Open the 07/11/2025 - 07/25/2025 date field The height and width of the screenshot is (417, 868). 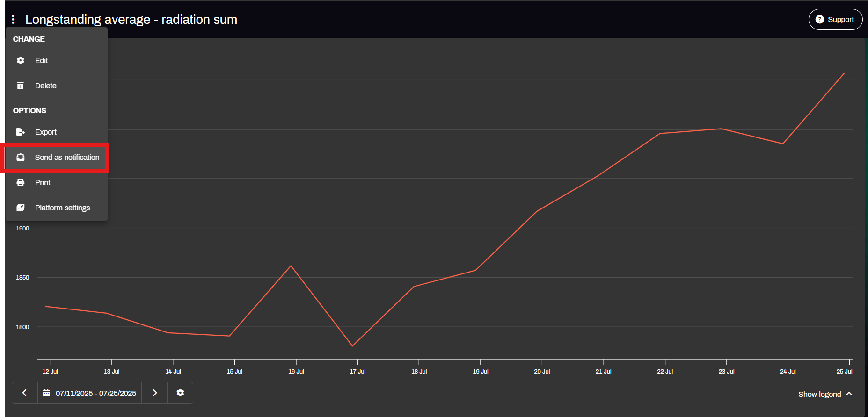(x=96, y=393)
